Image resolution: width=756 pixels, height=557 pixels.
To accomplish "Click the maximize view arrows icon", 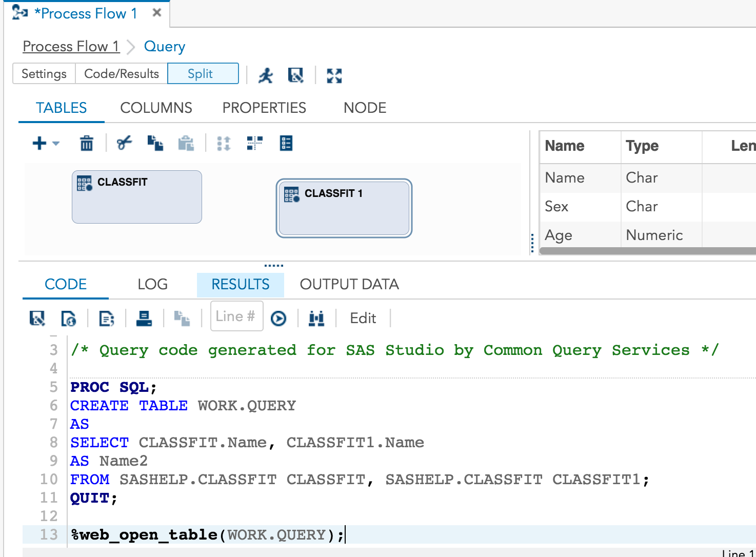I will (334, 75).
